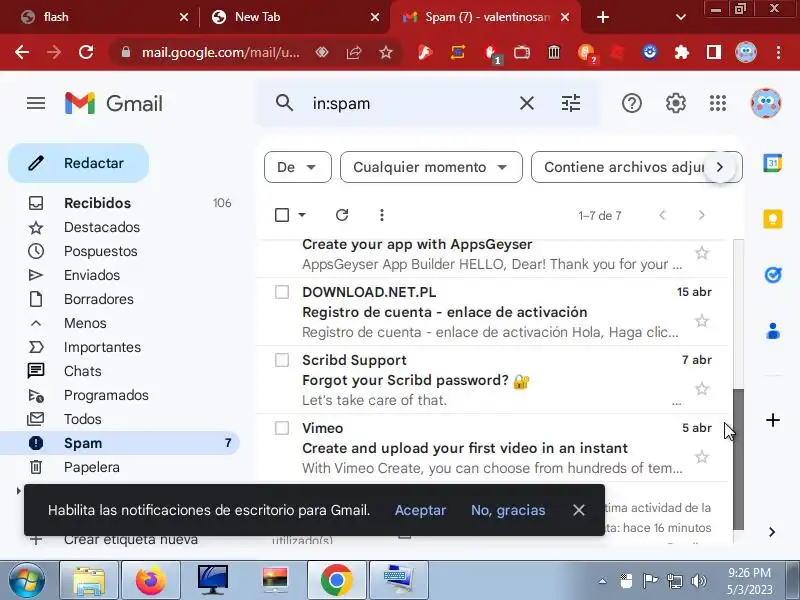The height and width of the screenshot is (600, 800).
Task: Click the search magnifier icon
Action: 284,103
